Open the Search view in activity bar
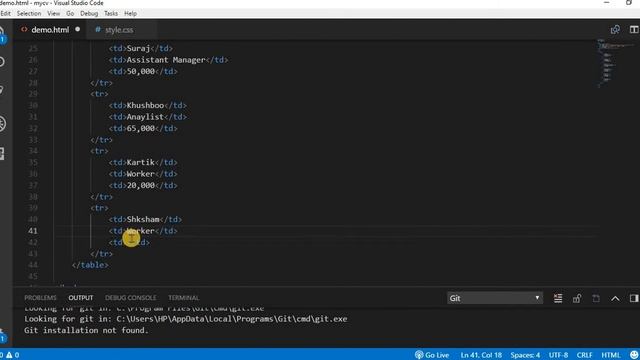640x360 pixels. coord(2,62)
